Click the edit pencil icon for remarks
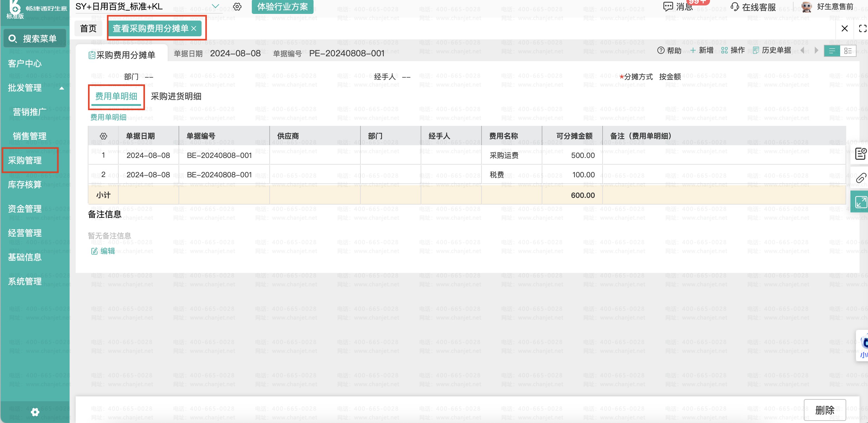 pos(94,251)
